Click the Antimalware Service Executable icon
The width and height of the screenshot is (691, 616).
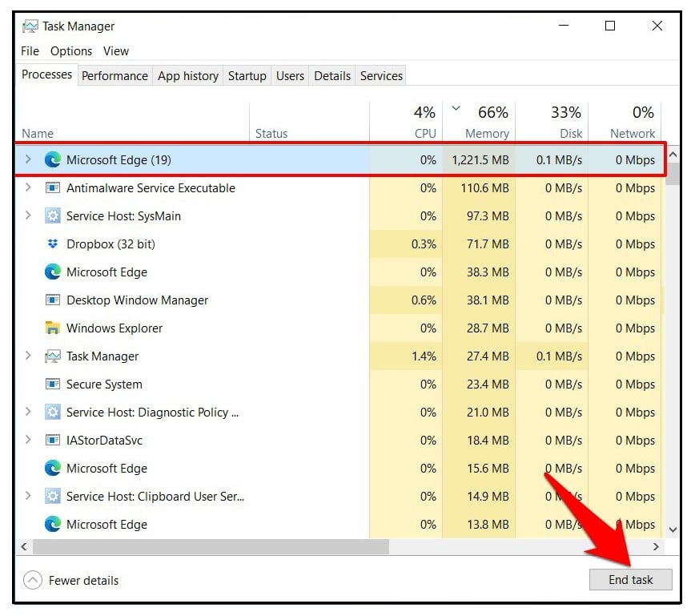(53, 187)
